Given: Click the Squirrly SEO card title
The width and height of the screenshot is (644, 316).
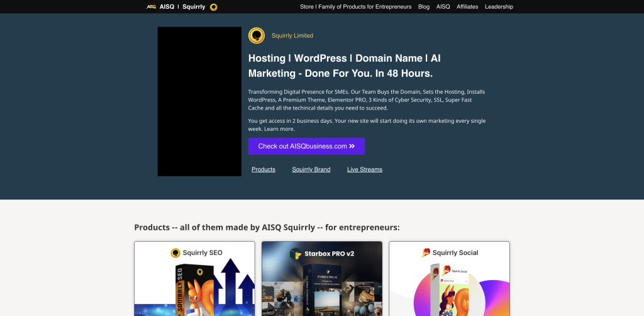Looking at the screenshot, I should click(x=203, y=252).
